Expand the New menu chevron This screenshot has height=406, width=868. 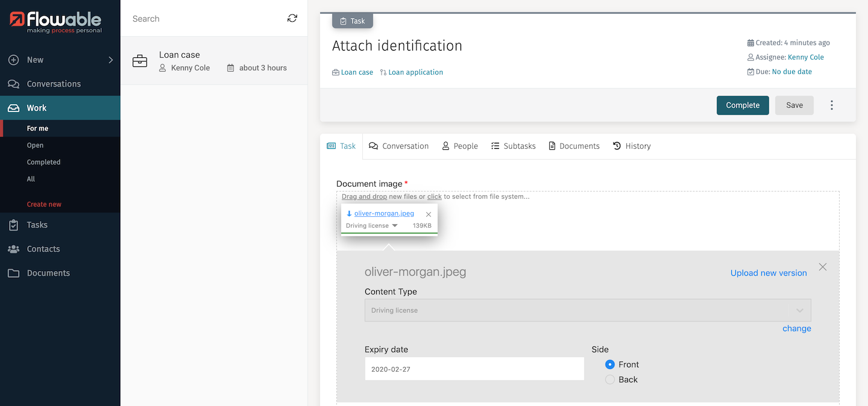pos(110,60)
